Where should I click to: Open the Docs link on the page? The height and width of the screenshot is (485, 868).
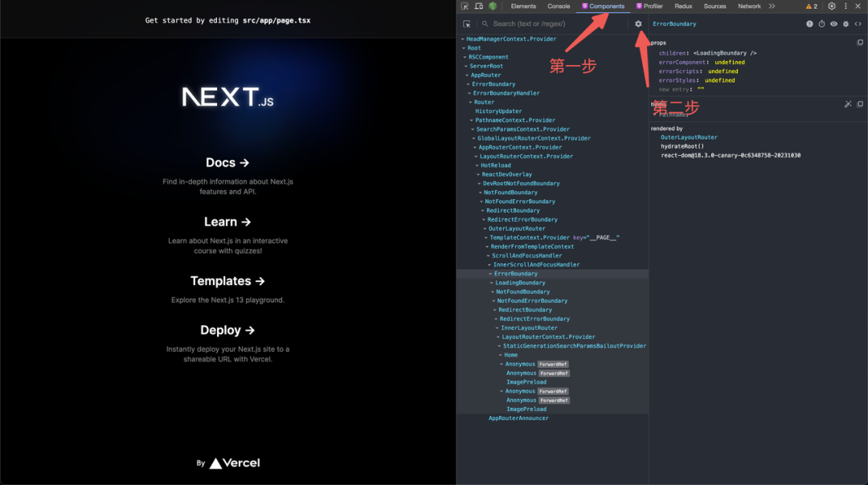coord(227,162)
